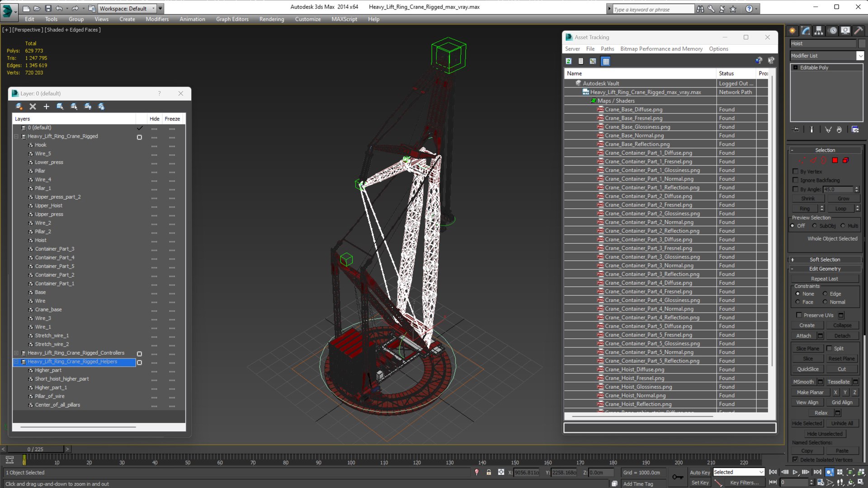
Task: Click object color swatch next to Hoist name
Action: pyautogui.click(x=862, y=43)
